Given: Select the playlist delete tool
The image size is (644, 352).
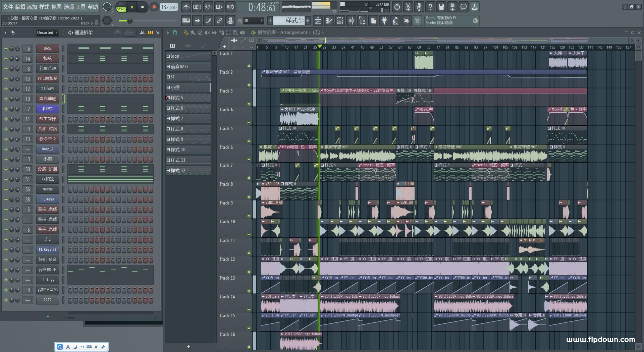Looking at the screenshot, I should 200,33.
